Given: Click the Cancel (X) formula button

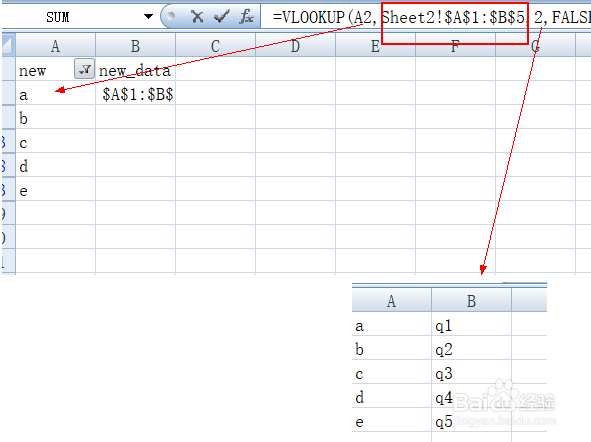Looking at the screenshot, I should tap(197, 17).
